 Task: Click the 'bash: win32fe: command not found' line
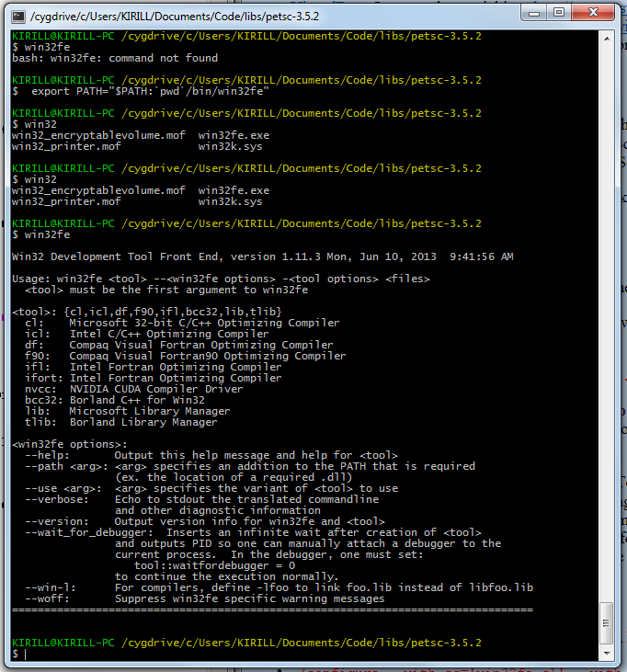(115, 58)
